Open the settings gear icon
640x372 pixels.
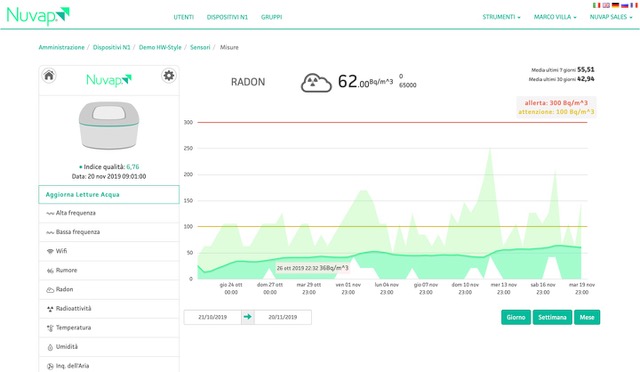169,76
